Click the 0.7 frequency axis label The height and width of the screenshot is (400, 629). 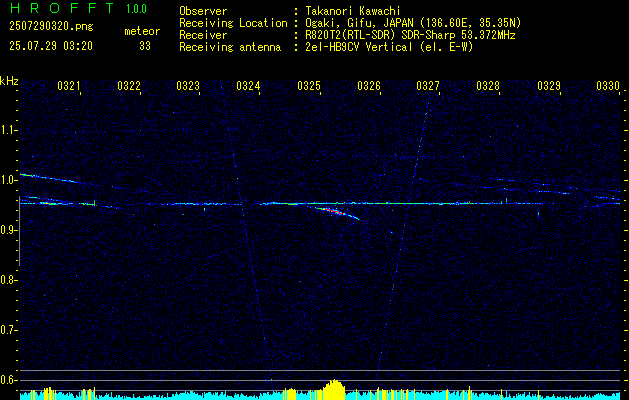pyautogui.click(x=8, y=330)
